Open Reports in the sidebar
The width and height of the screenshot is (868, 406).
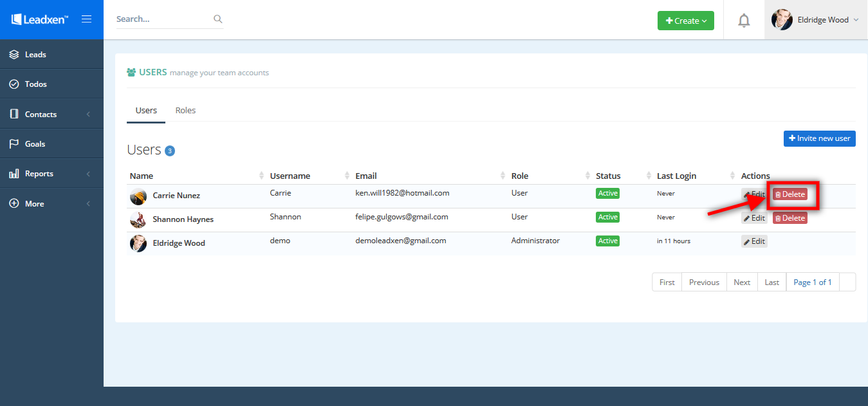51,174
